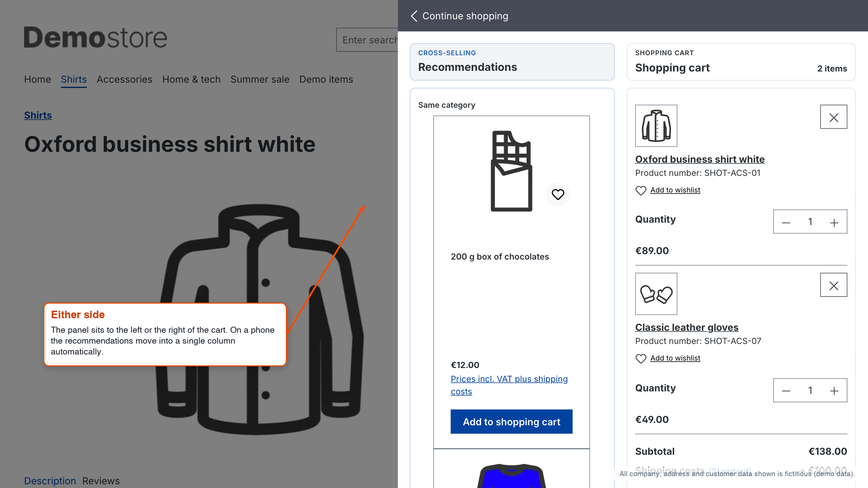Click the Continue shopping back chevron
The width and height of the screenshot is (868, 488).
coord(414,16)
